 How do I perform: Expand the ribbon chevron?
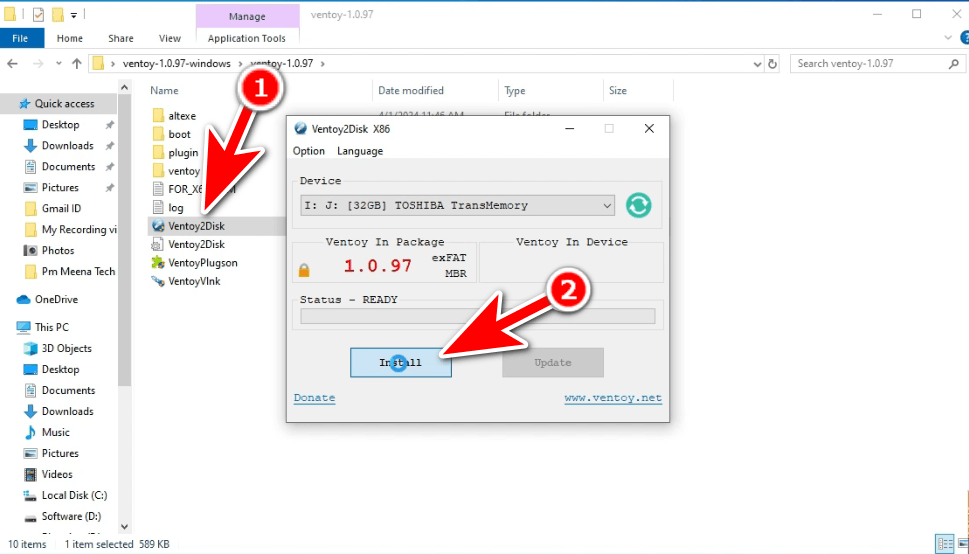click(948, 38)
